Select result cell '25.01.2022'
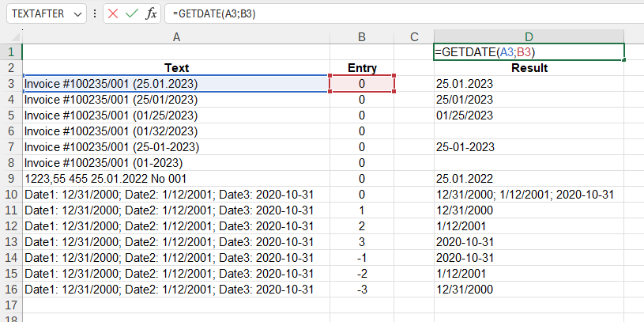This screenshot has width=644, height=322. pos(529,179)
